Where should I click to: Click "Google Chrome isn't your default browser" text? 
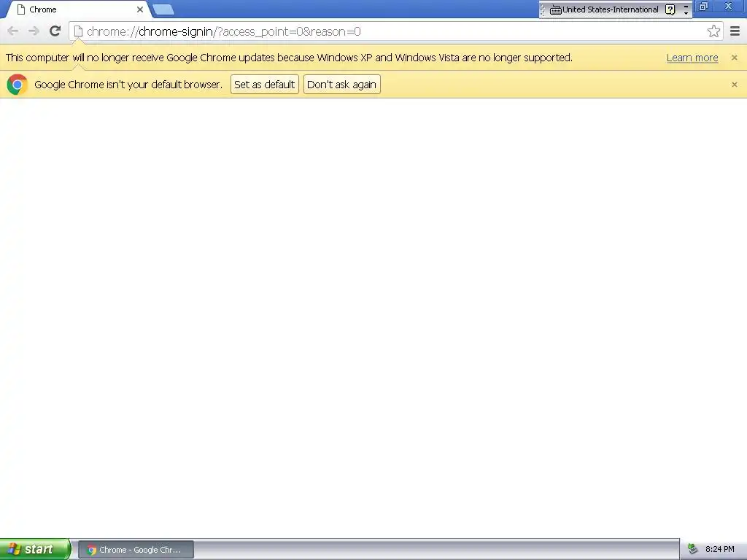pyautogui.click(x=128, y=85)
